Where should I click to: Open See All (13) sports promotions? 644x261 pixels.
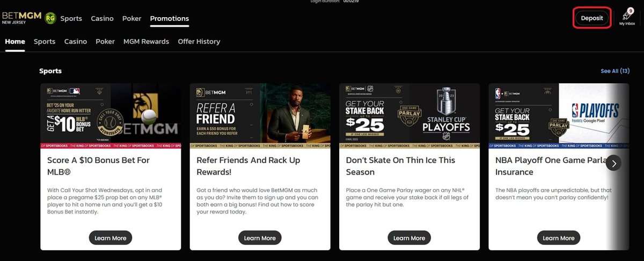(x=615, y=71)
